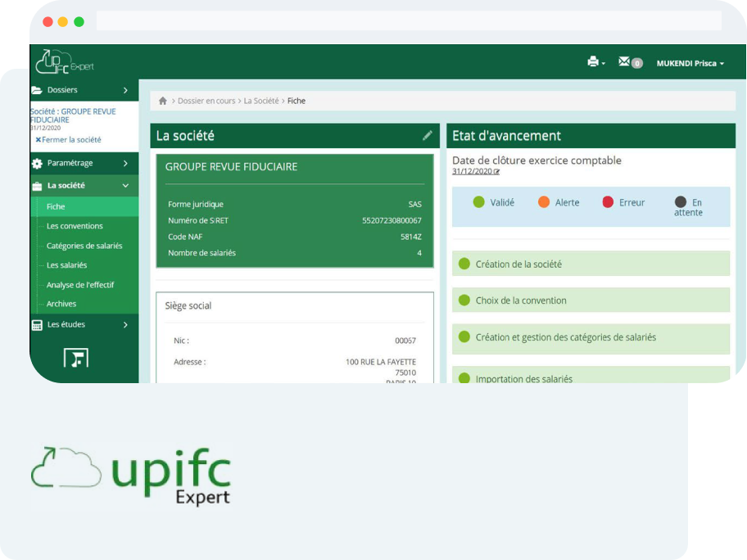Click the Paramétrage gear icon

(37, 164)
